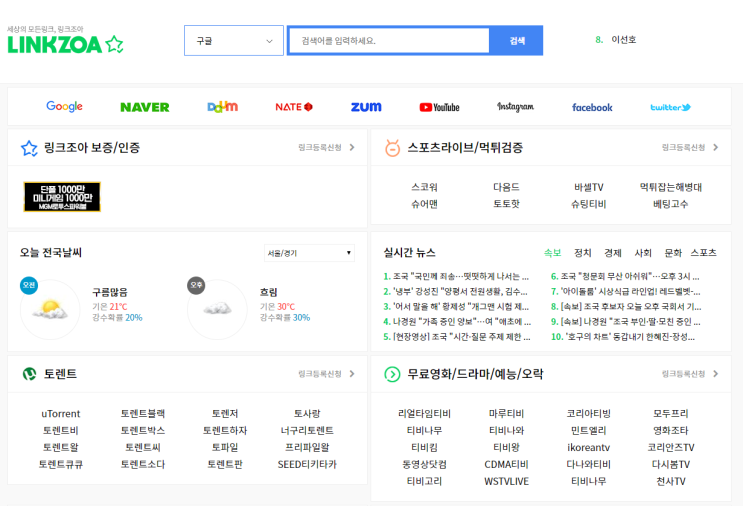743x506 pixels.
Task: Open the 토렌트큐큐 link
Action: click(x=61, y=464)
